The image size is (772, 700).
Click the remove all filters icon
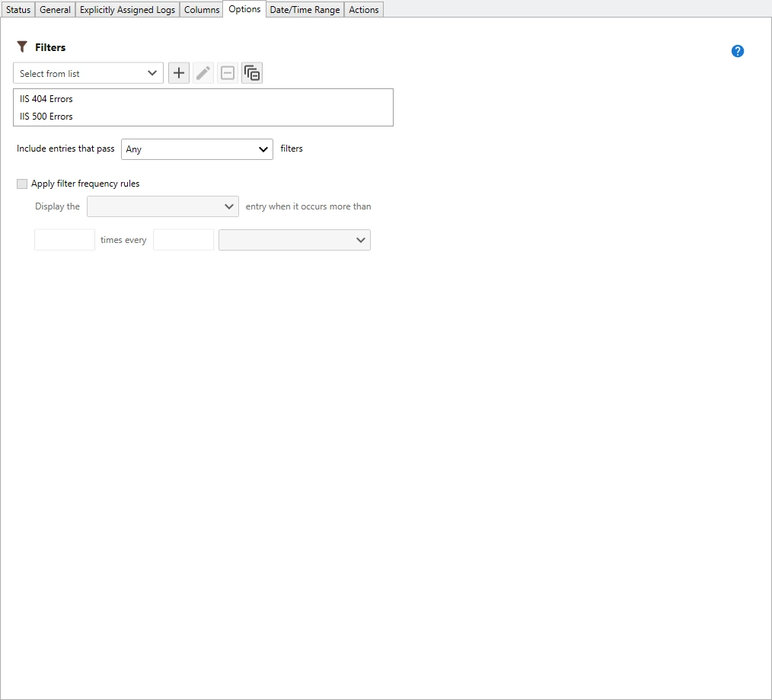[x=252, y=73]
